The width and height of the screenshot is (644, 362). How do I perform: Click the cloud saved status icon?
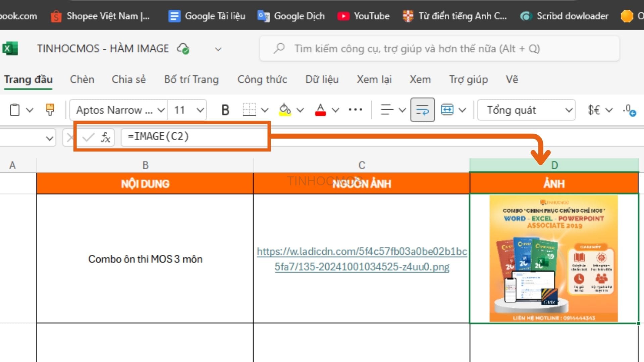pos(183,49)
